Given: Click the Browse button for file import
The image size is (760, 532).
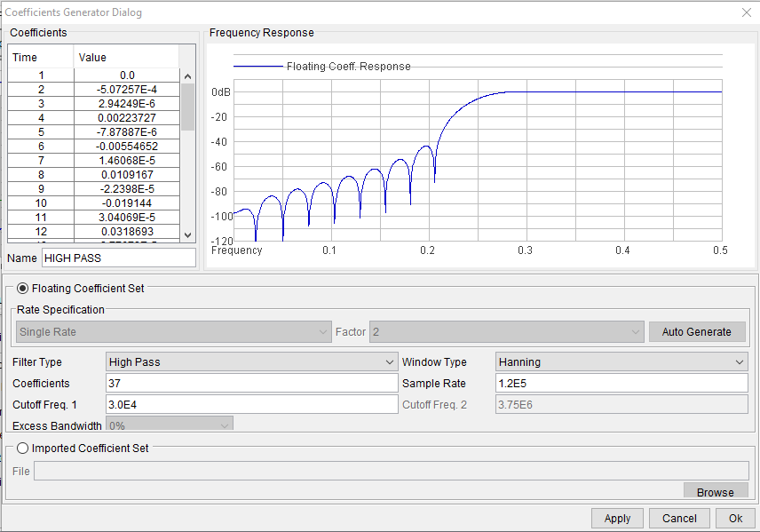Looking at the screenshot, I should [x=715, y=492].
